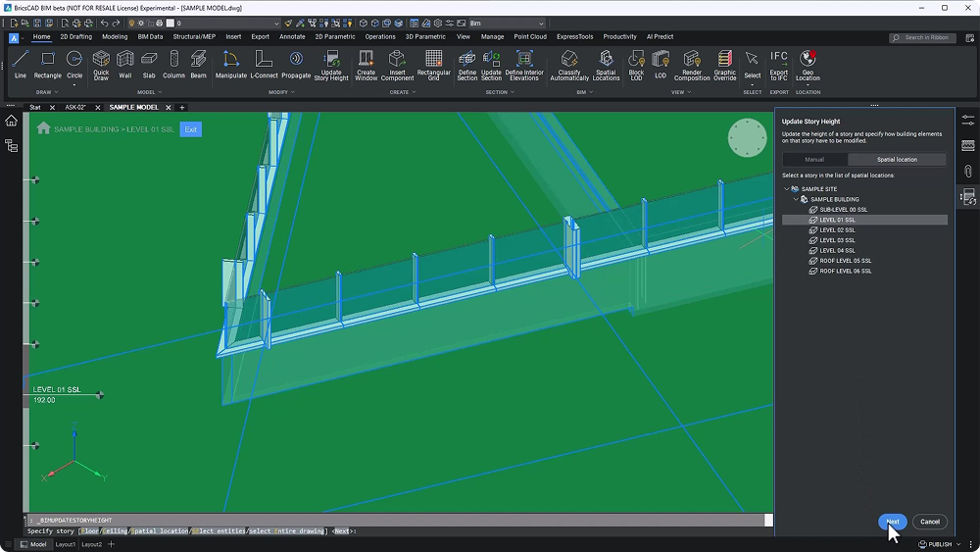The width and height of the screenshot is (980, 552).
Task: Open the BIM Data ribbon tab
Action: (150, 37)
